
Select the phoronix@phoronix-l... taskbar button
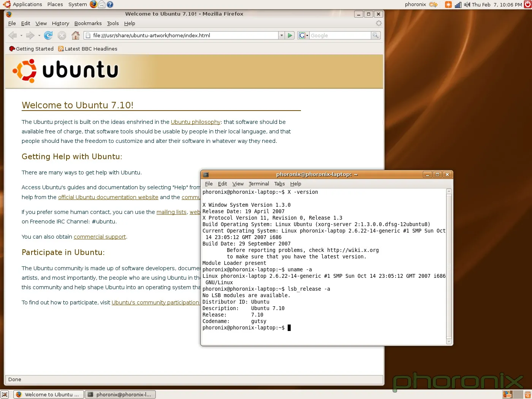click(120, 394)
